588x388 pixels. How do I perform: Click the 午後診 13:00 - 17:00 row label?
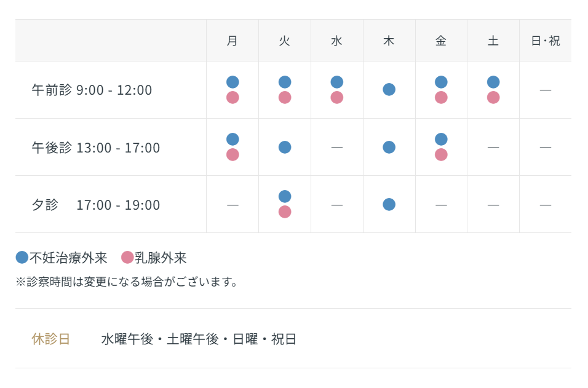pyautogui.click(x=95, y=148)
